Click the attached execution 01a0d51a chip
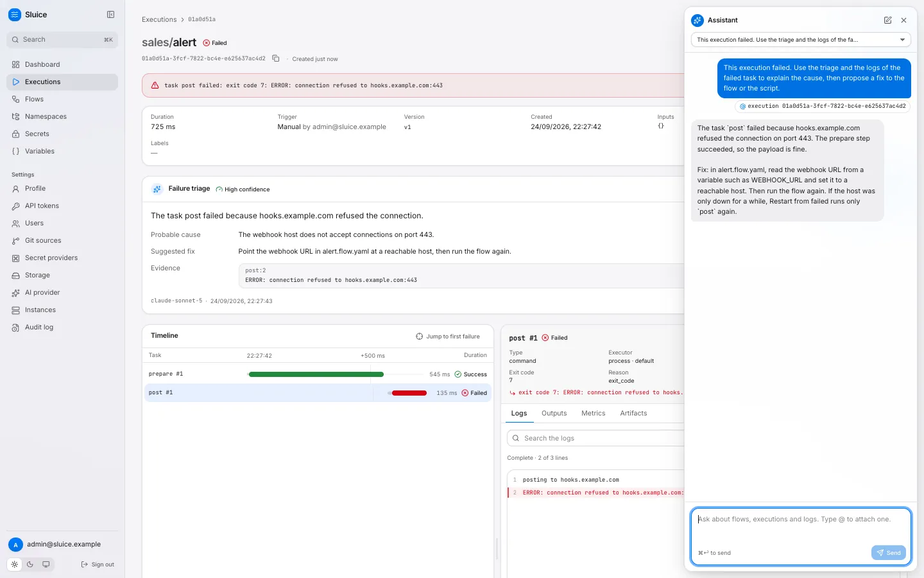Image resolution: width=924 pixels, height=578 pixels. (823, 106)
